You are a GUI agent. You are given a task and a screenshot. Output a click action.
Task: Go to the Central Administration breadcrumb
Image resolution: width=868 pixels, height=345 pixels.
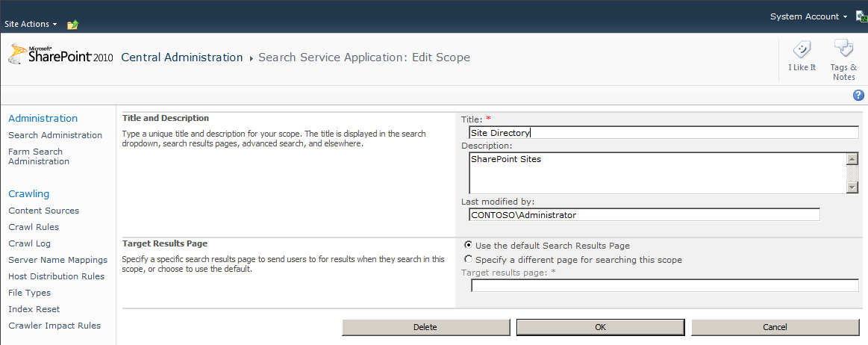pyautogui.click(x=182, y=57)
